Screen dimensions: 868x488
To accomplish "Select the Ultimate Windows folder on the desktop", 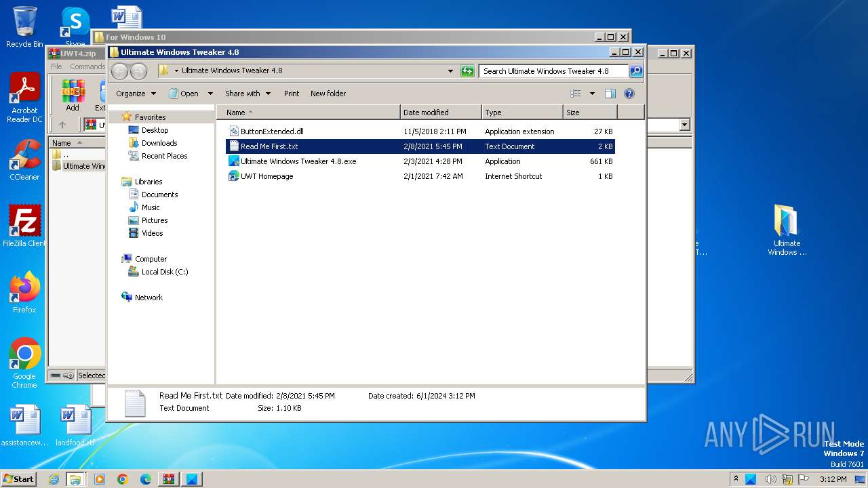I will (787, 230).
